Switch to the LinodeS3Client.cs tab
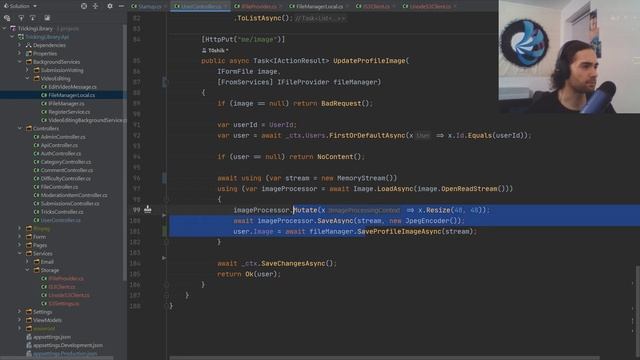This screenshot has height=360, width=640. [429, 7]
